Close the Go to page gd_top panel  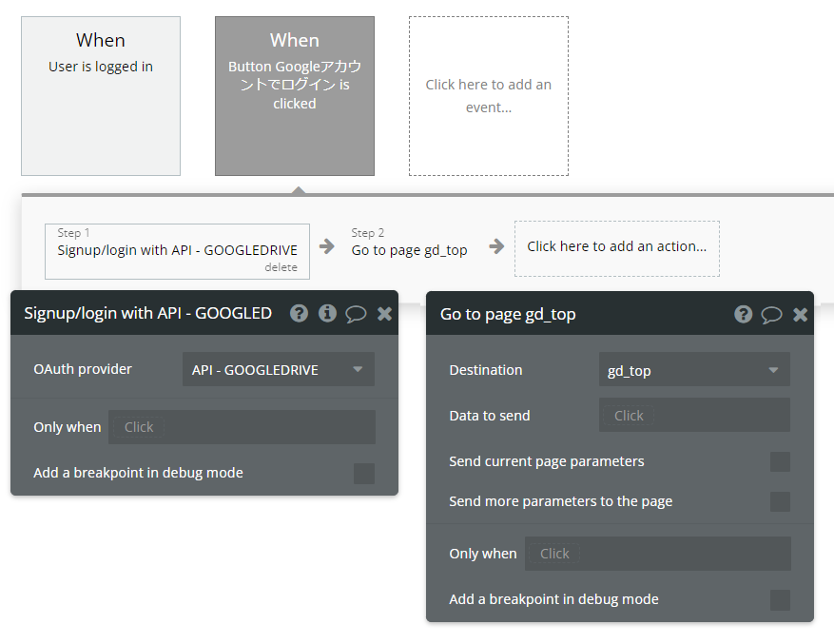tap(801, 315)
